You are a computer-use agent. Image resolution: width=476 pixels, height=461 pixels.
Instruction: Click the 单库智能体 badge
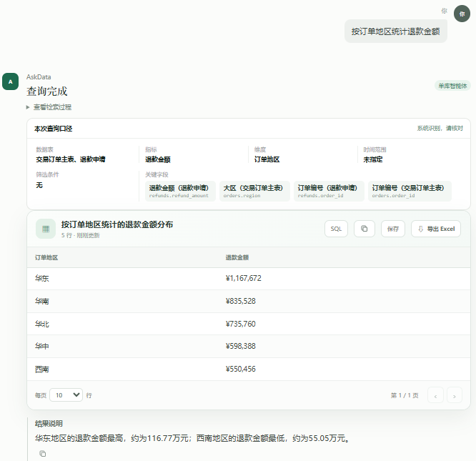(452, 86)
